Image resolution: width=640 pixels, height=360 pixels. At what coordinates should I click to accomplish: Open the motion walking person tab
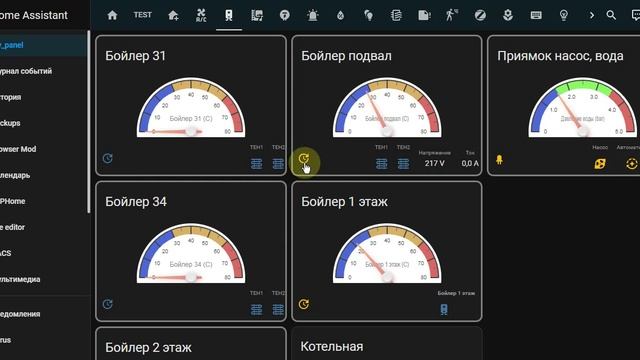[451, 15]
